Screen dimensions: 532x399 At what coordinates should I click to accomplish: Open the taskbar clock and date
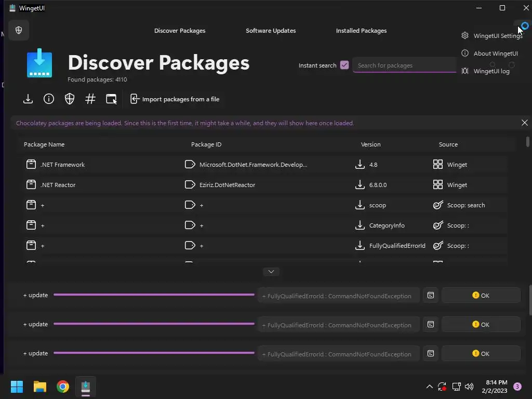point(495,387)
